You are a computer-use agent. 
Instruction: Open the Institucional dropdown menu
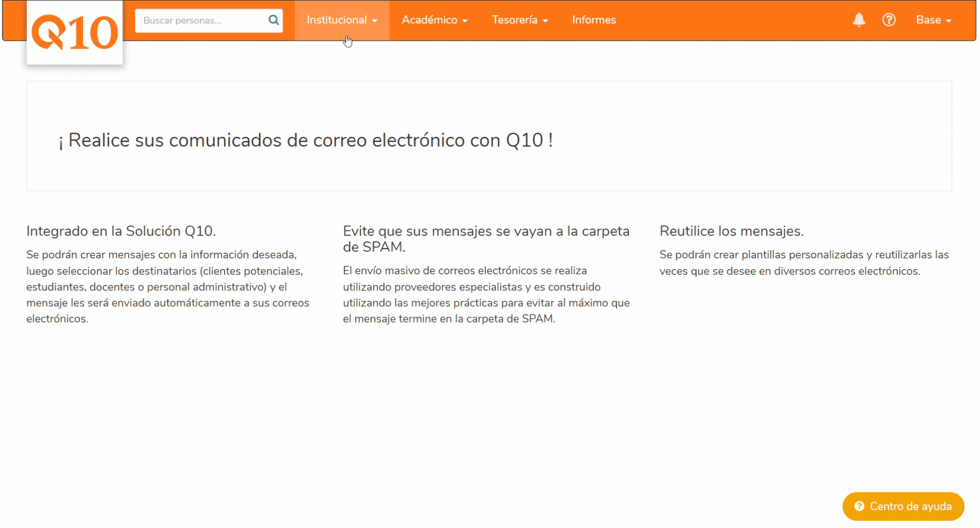[342, 20]
